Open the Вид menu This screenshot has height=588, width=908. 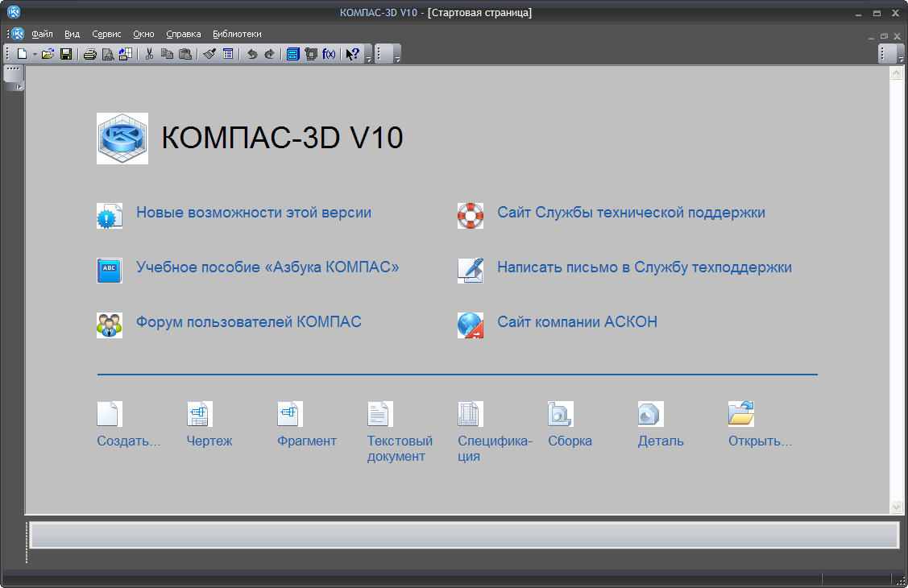coord(73,34)
